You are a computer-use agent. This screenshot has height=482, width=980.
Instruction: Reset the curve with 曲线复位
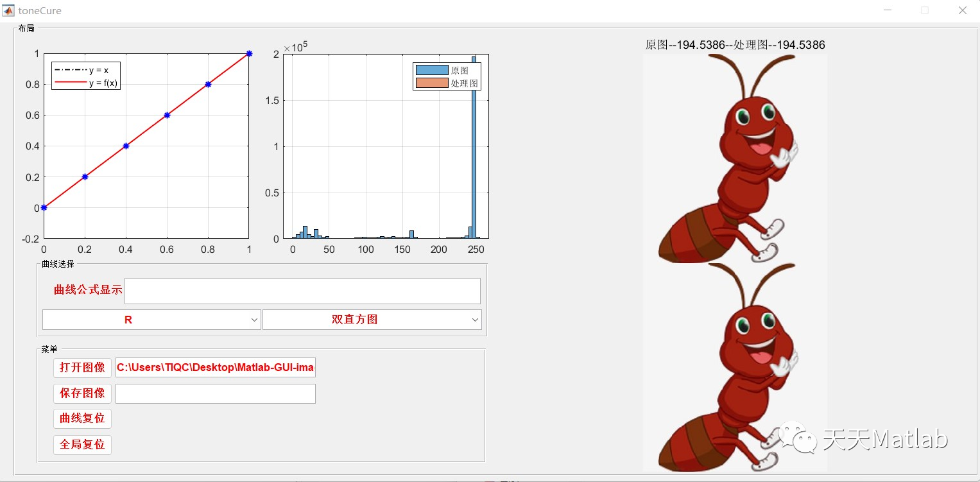pos(82,418)
